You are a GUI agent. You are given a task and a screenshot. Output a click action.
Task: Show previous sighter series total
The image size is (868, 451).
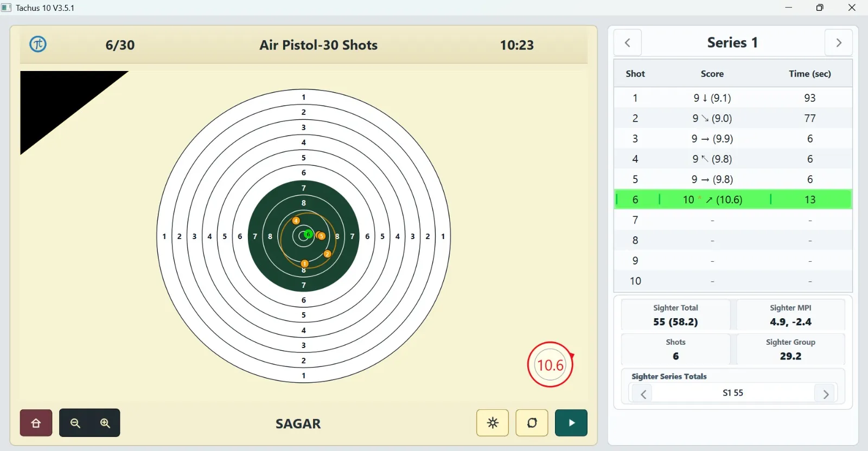[643, 394]
